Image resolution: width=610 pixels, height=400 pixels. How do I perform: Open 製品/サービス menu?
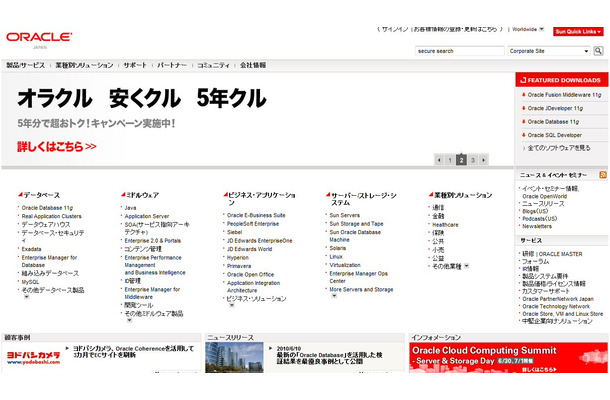coord(26,65)
